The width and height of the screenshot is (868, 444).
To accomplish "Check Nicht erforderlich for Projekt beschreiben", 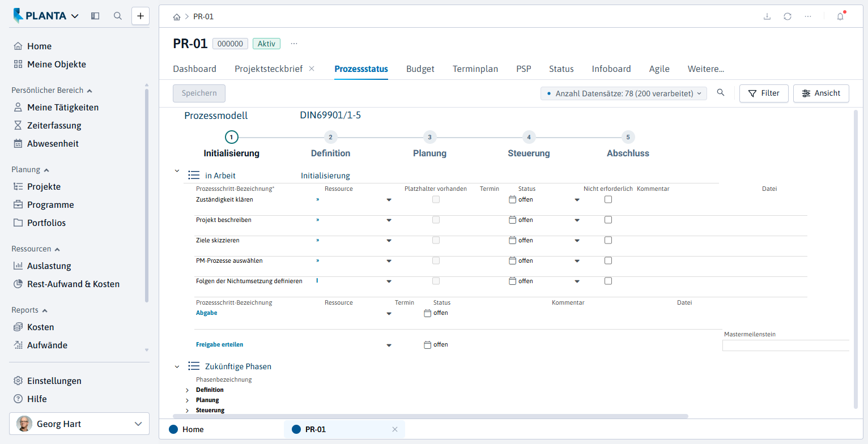I will pos(608,220).
